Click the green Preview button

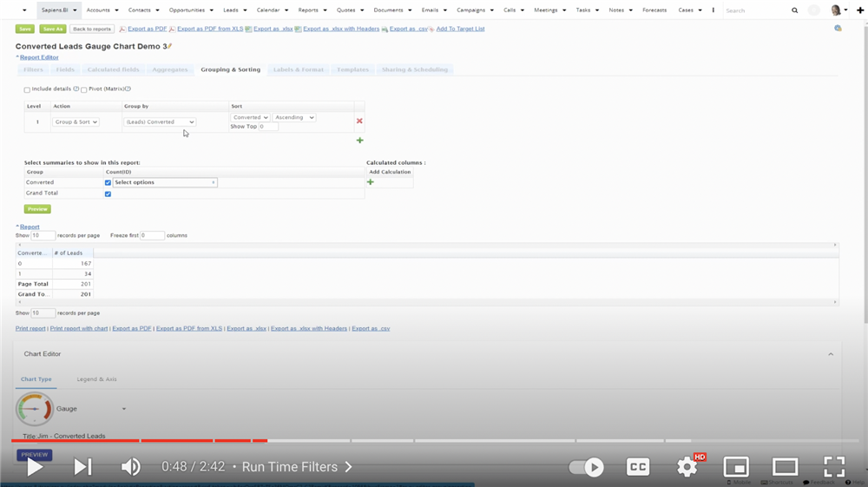coord(37,209)
